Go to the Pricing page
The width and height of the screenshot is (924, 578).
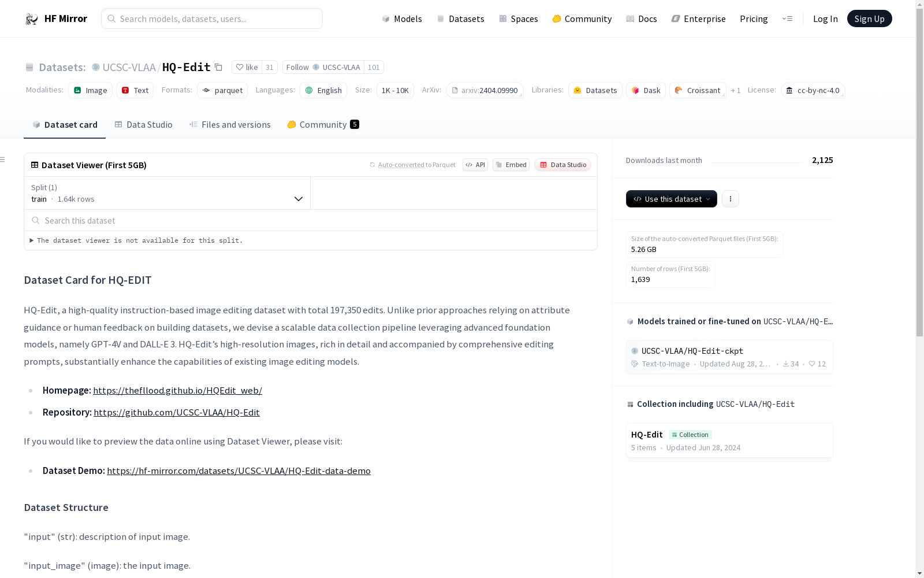click(x=754, y=18)
